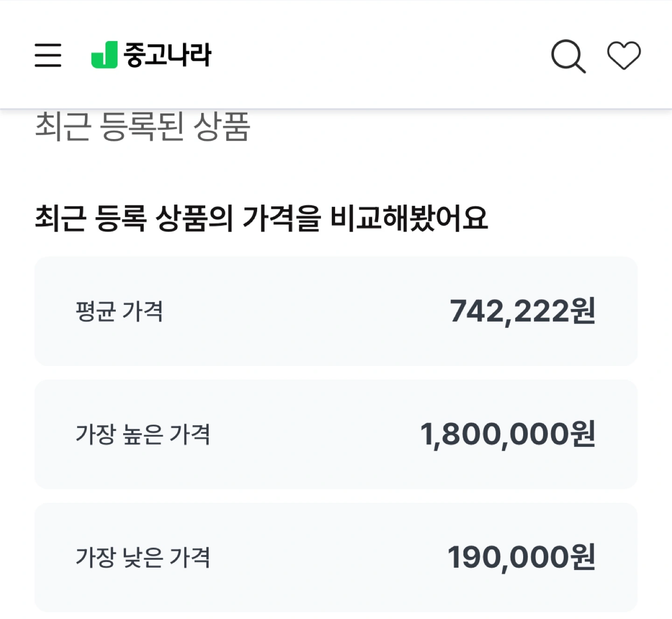The image size is (672, 619).
Task: Select the 최근 등록된 상품 heading
Action: coord(143,126)
